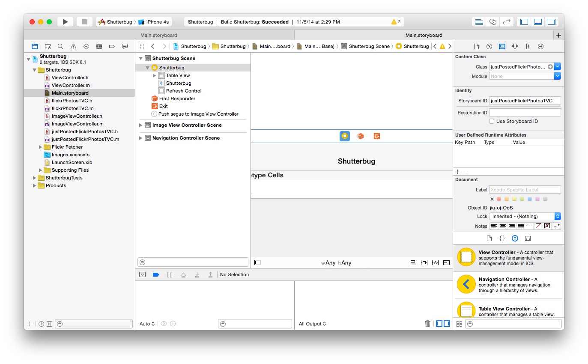The height and width of the screenshot is (364, 588).
Task: Toggle the console pane button
Action: click(447, 324)
